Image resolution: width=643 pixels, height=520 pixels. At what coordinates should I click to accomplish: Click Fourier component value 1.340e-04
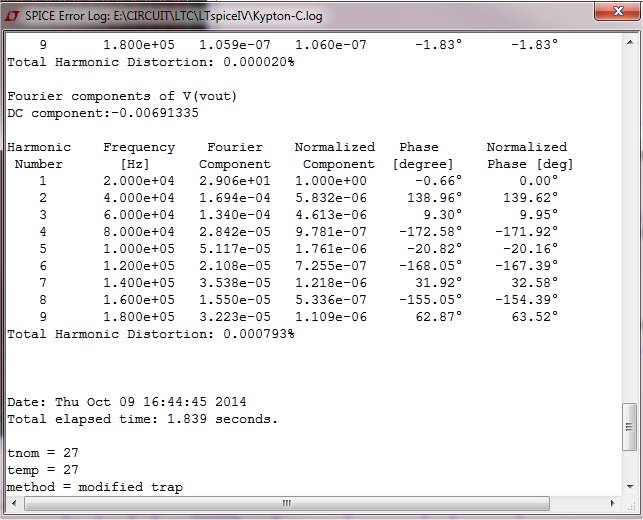coord(235,214)
